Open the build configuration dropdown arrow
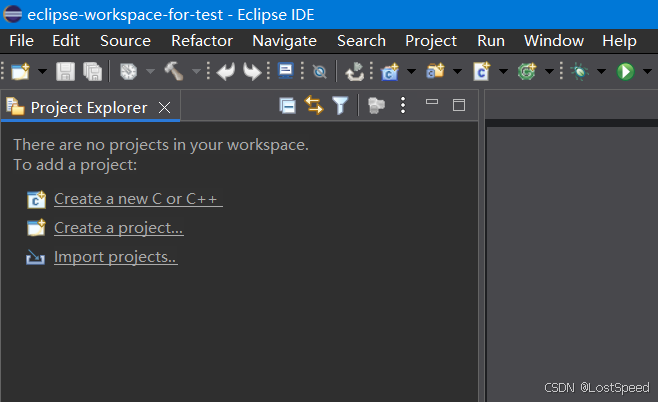 point(150,72)
